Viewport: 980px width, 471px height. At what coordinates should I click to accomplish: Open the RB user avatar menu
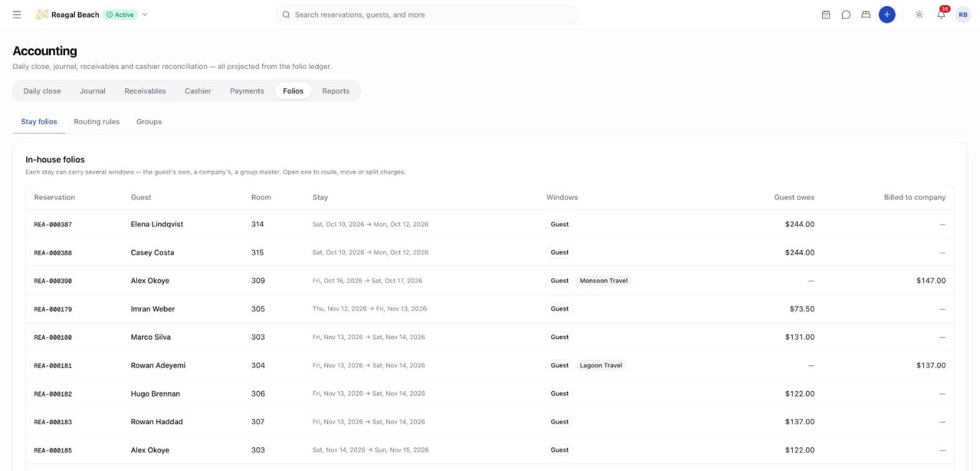[x=963, y=14]
